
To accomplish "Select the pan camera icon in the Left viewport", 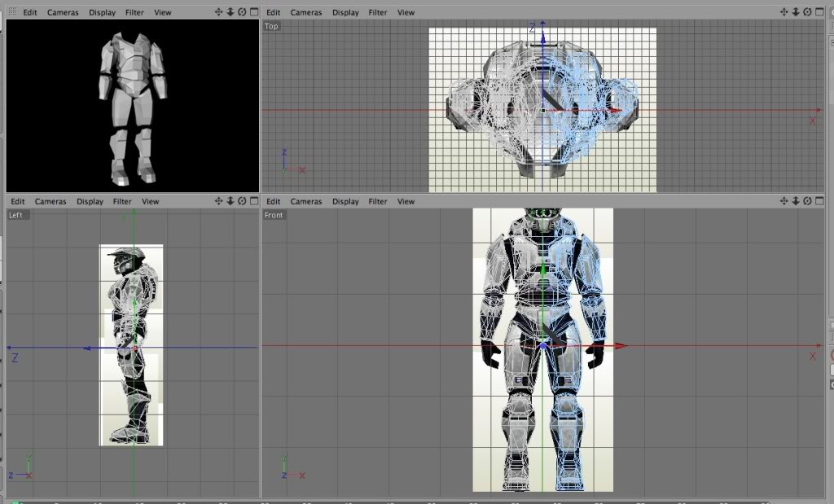I will click(x=218, y=201).
